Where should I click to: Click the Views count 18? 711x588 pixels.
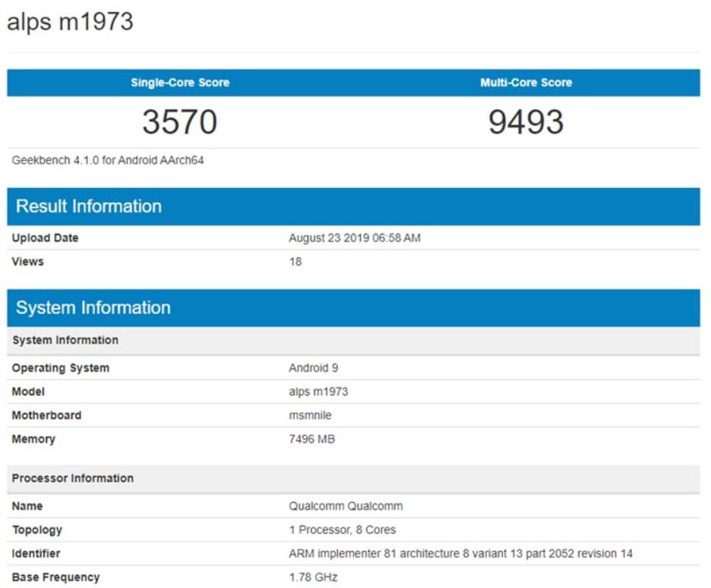tap(295, 262)
